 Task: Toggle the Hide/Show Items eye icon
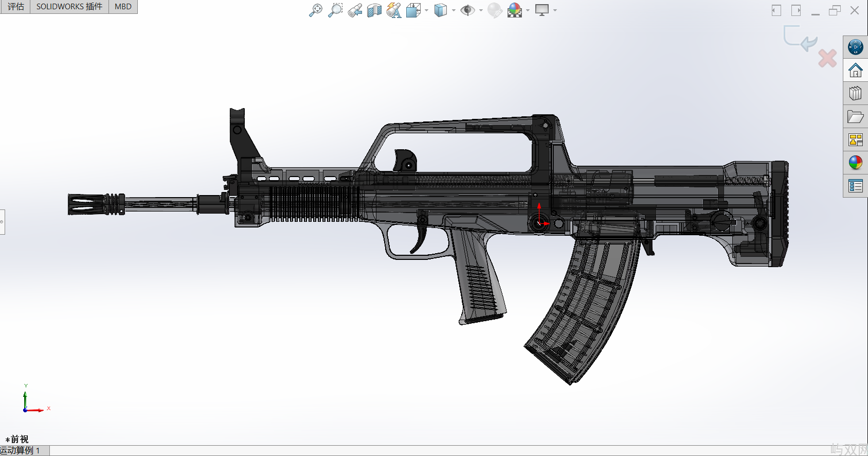[x=467, y=10]
